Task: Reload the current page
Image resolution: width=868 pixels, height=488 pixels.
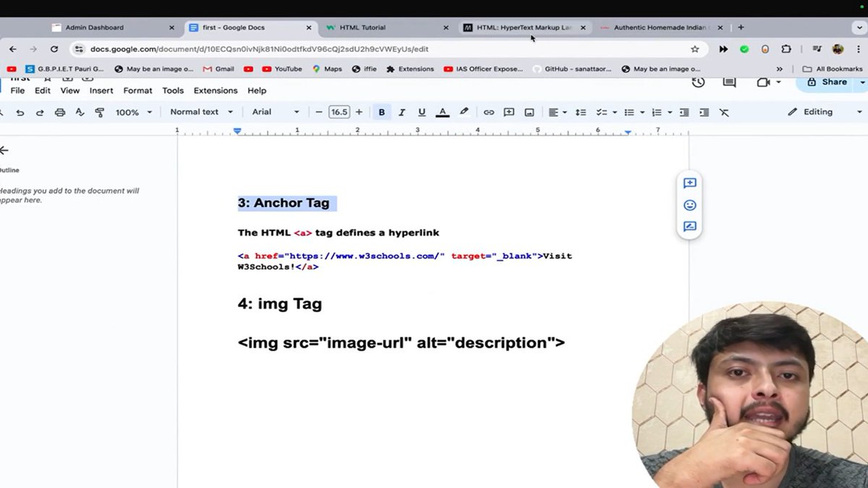Action: coord(54,49)
